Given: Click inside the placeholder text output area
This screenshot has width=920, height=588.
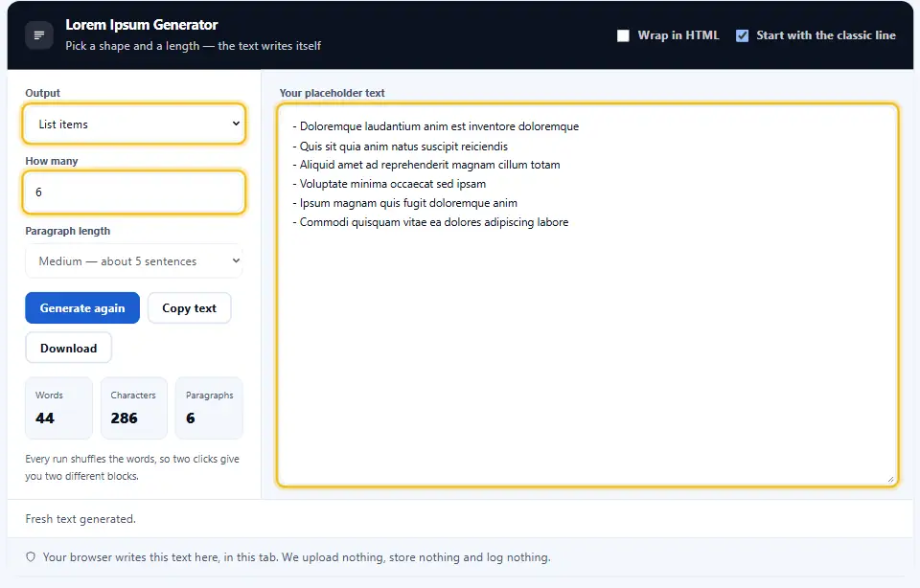Looking at the screenshot, I should 586,295.
